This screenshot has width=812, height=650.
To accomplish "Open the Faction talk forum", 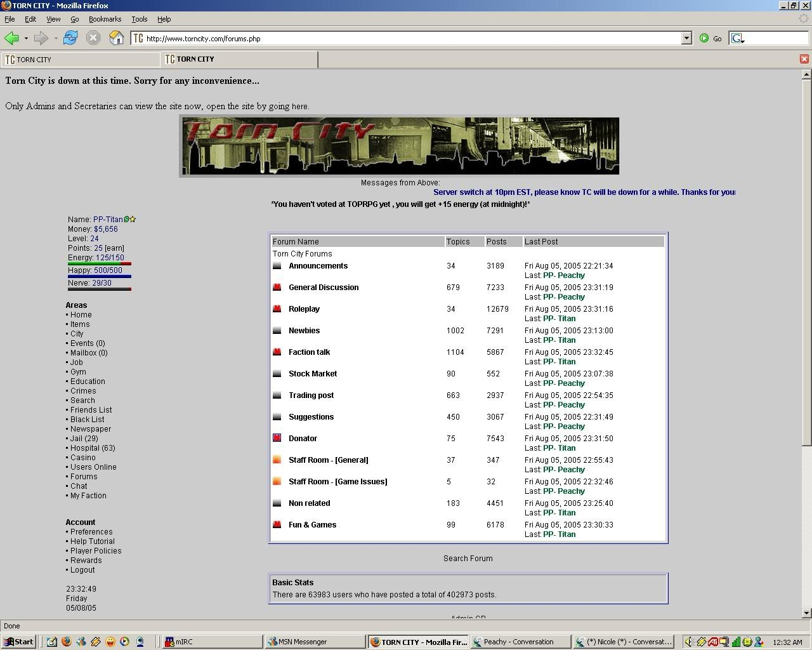I will tap(309, 352).
